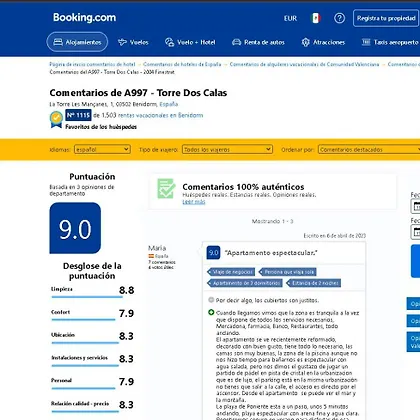
Task: Open the Idiomas español dropdown
Action: coord(102,149)
